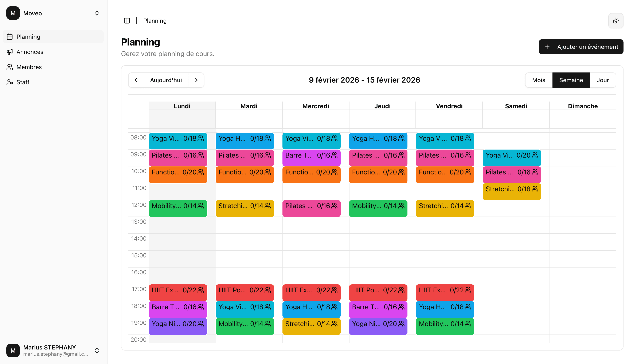This screenshot has width=637, height=364.
Task: Toggle dark mode theme button
Action: pyautogui.click(x=615, y=20)
